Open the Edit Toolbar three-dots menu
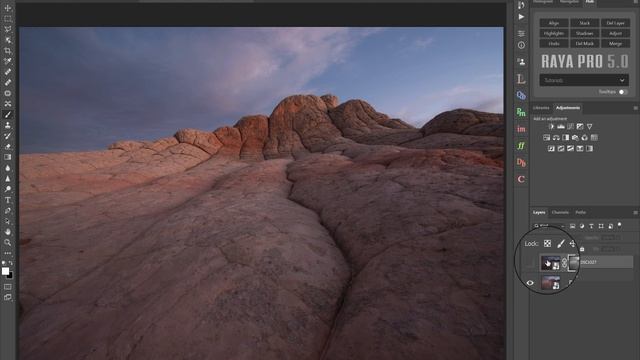Screen dimensions: 640x360 8,253
